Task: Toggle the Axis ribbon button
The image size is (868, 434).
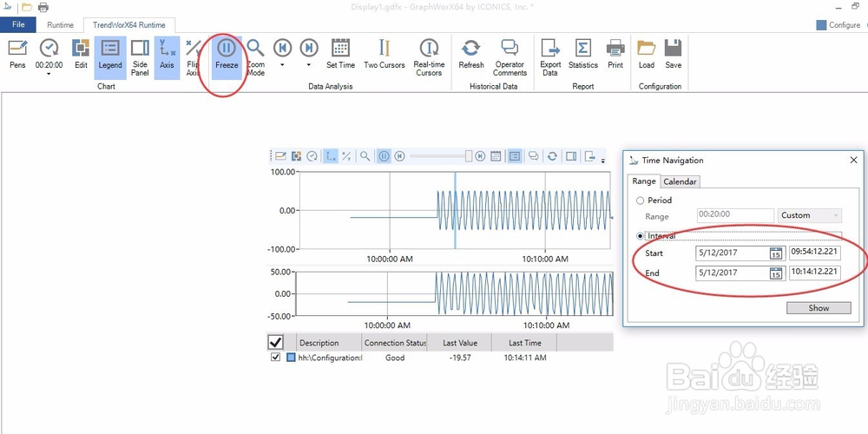Action: pos(167,57)
